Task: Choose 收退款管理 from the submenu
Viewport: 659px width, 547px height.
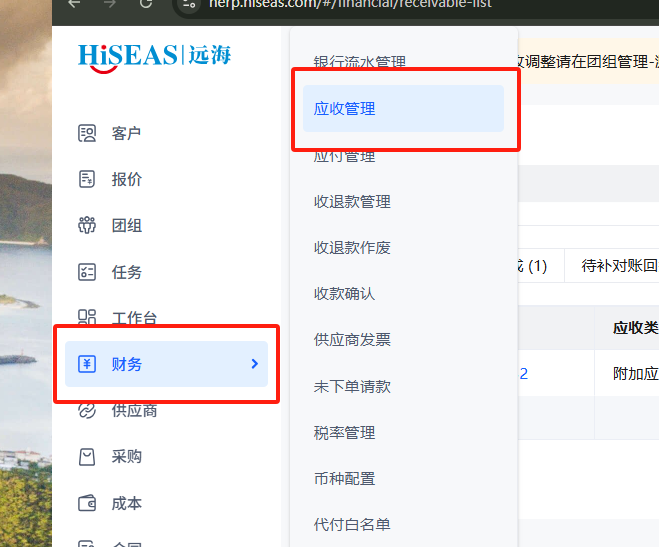Action: pos(352,201)
